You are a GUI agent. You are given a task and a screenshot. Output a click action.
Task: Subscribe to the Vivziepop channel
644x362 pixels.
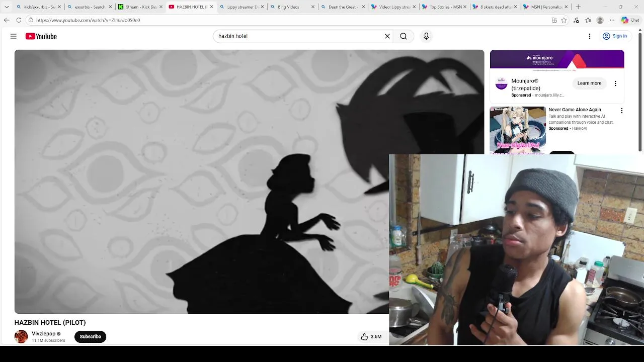[x=90, y=336]
